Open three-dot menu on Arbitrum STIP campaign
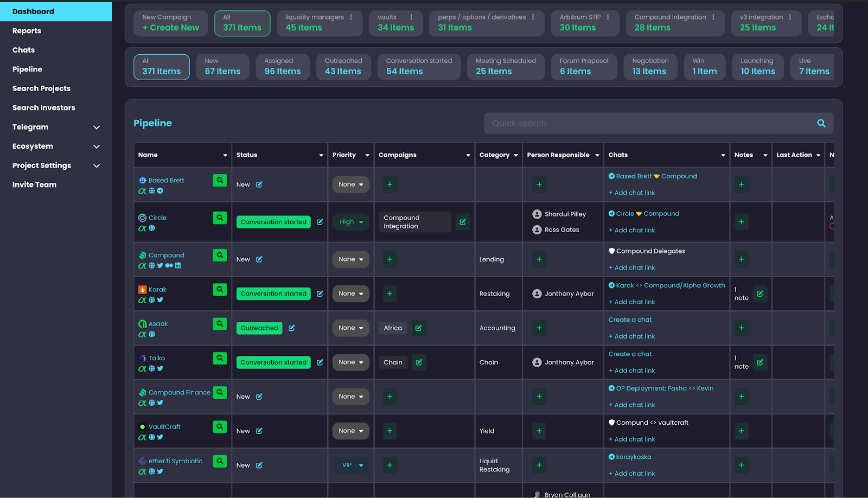 click(x=608, y=17)
